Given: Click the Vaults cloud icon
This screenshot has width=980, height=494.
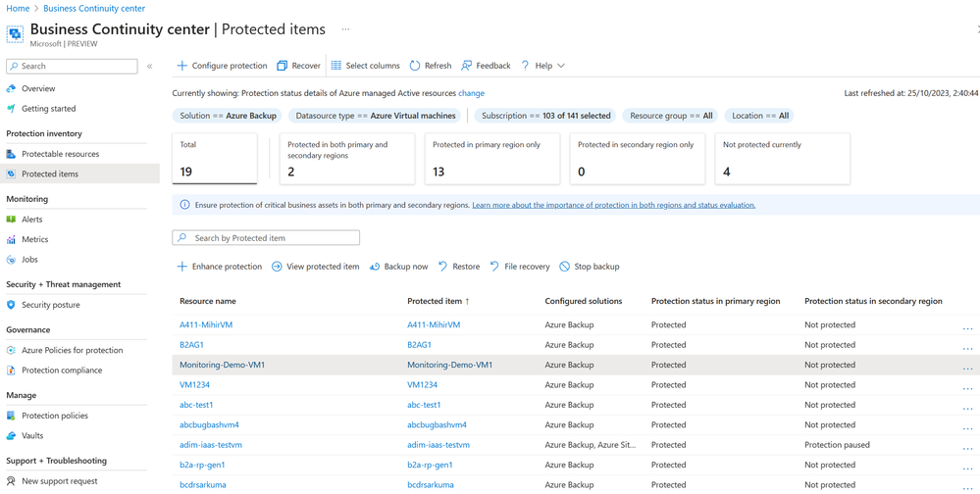Looking at the screenshot, I should [11, 436].
